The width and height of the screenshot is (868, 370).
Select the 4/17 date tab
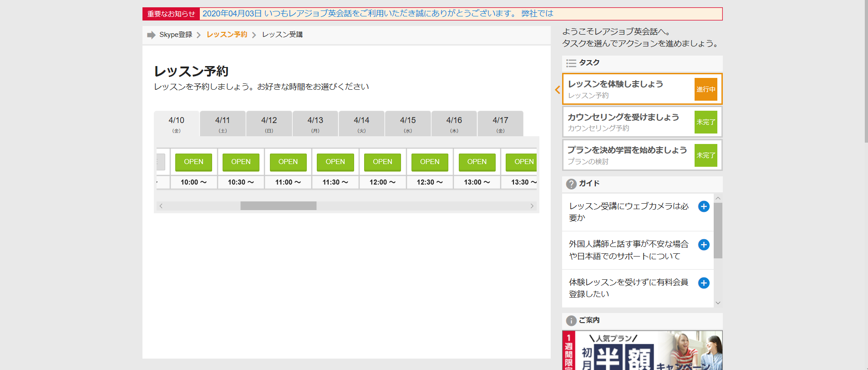click(x=500, y=124)
